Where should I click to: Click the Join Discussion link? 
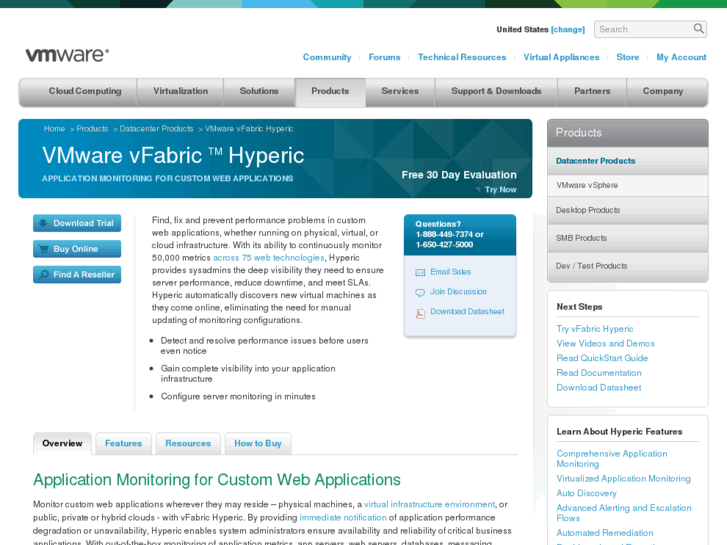(458, 291)
